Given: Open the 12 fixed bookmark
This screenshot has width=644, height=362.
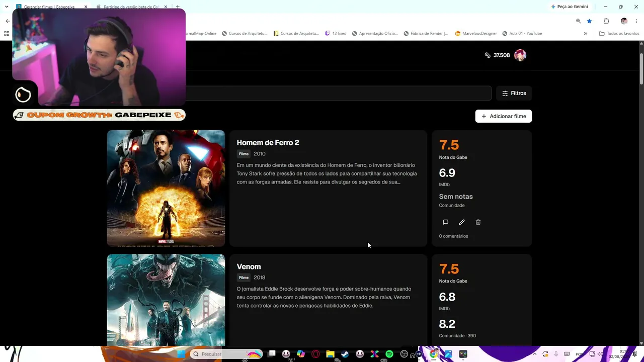Looking at the screenshot, I should pos(336,34).
